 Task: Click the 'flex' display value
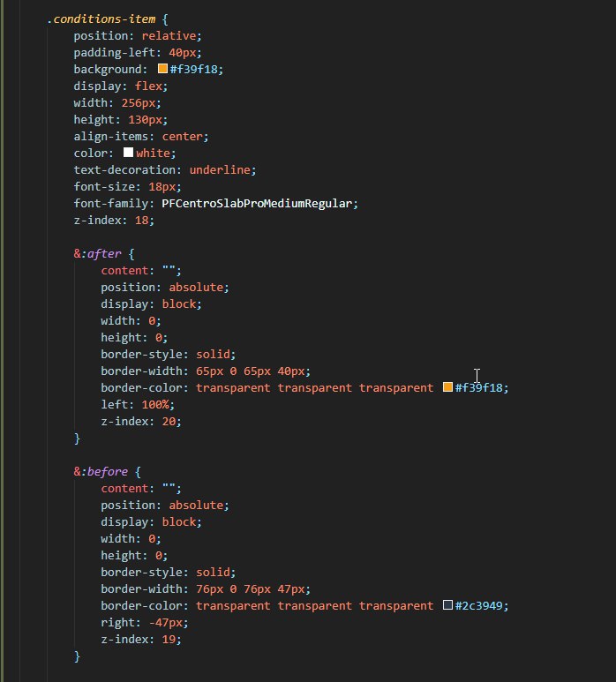pos(148,86)
